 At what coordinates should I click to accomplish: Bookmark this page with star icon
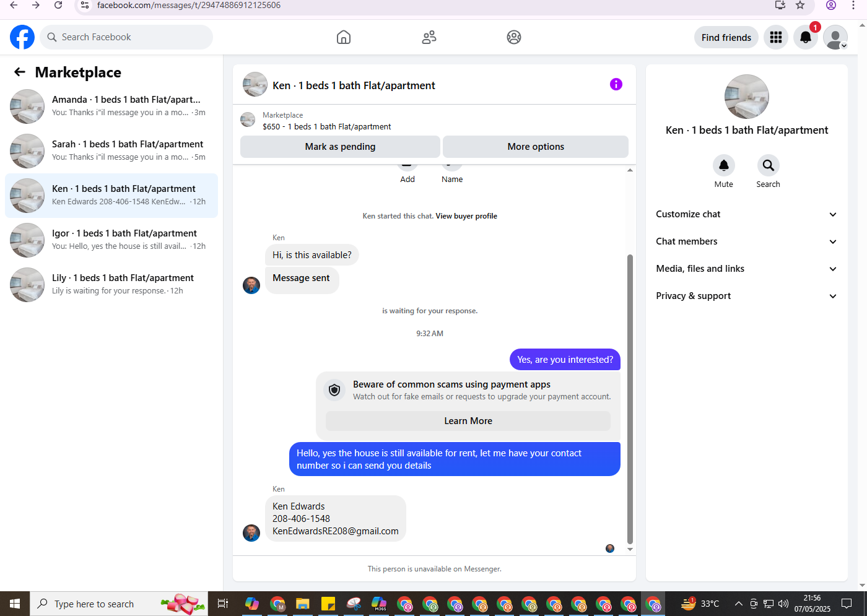(800, 5)
